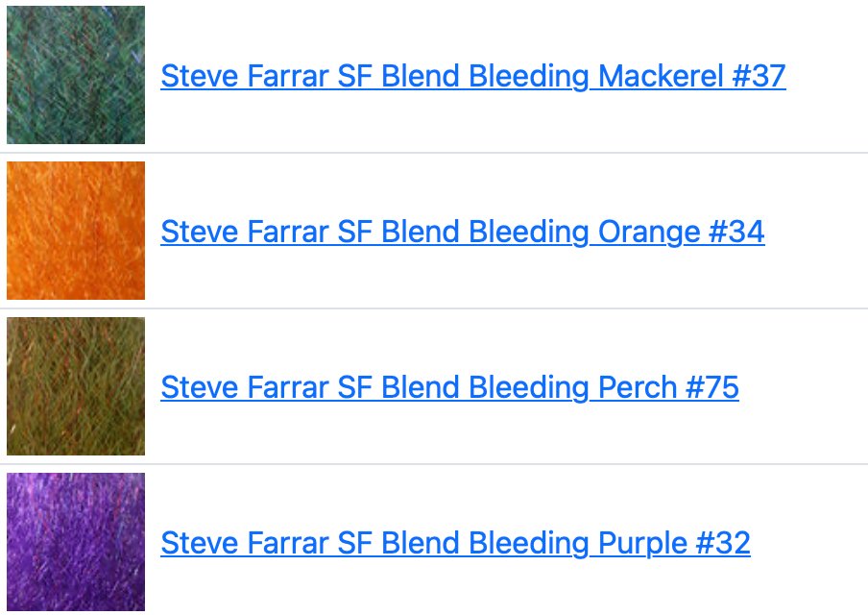The width and height of the screenshot is (868, 615).
Task: Pick the olive-brown color swatch
Action: coord(76,386)
